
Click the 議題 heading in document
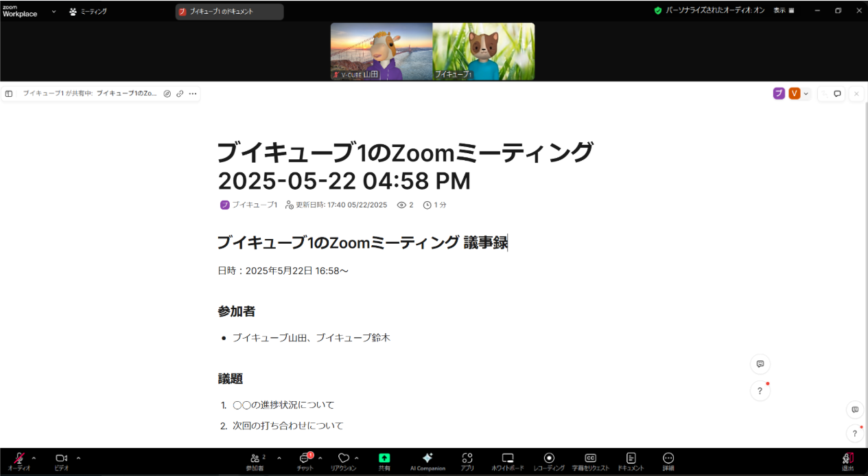(231, 378)
